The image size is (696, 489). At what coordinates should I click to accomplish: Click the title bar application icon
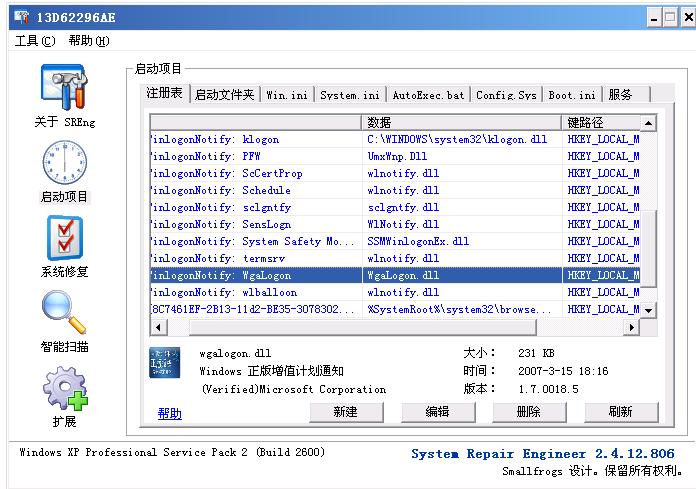click(21, 17)
